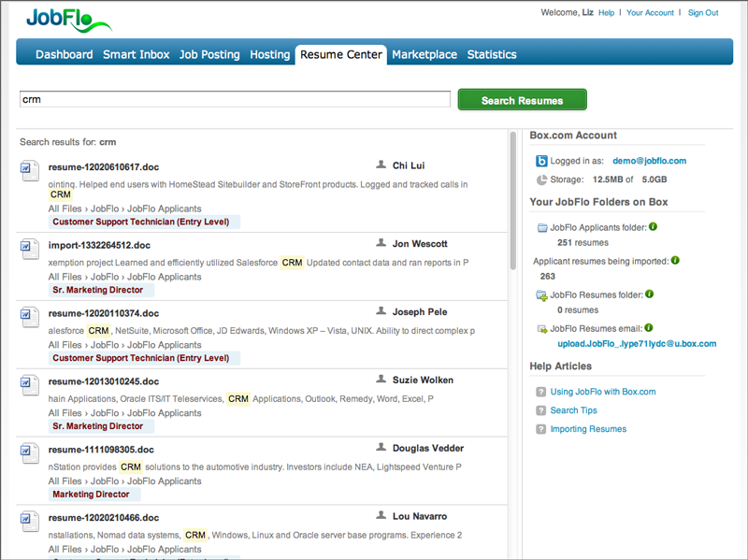Click the JobFlo Resumes email icon
748x560 pixels.
point(542,329)
